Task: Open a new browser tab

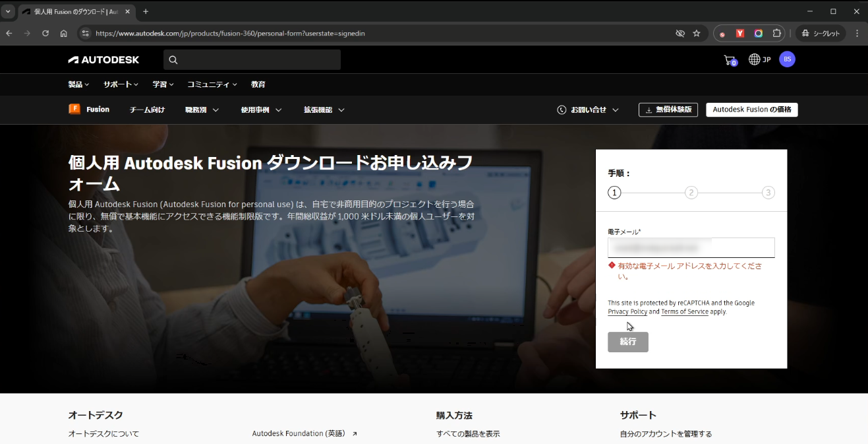Action: pyautogui.click(x=146, y=11)
